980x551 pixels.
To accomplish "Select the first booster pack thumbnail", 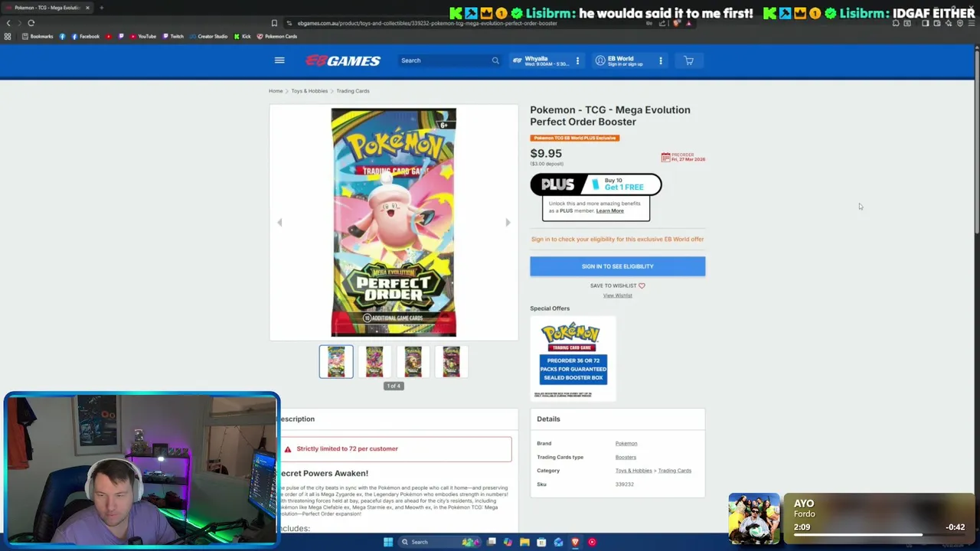I will (x=336, y=362).
